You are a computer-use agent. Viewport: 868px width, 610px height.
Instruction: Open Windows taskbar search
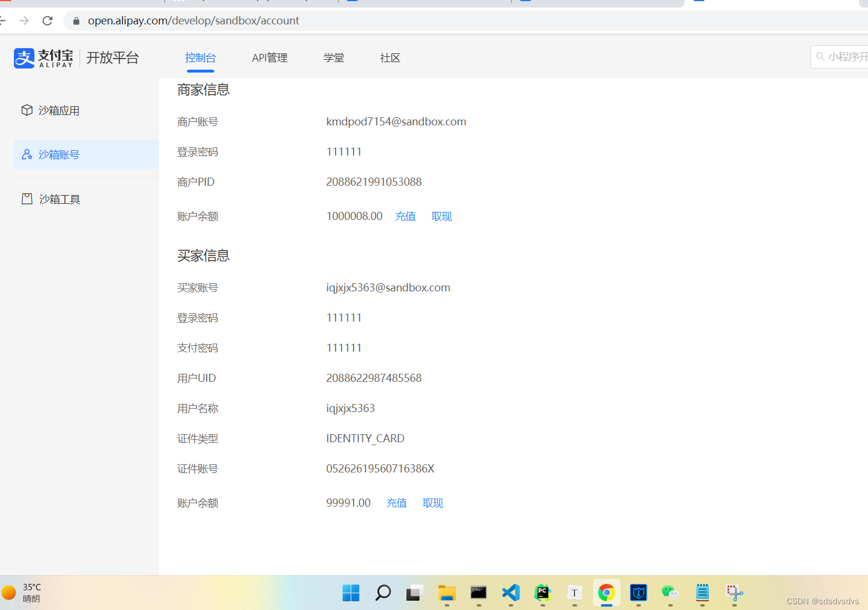click(x=383, y=593)
